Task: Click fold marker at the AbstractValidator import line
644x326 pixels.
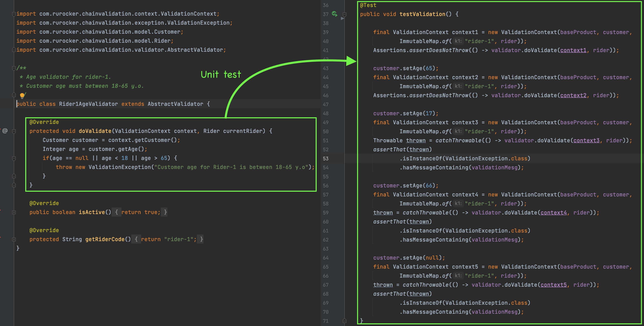Action: (14, 50)
